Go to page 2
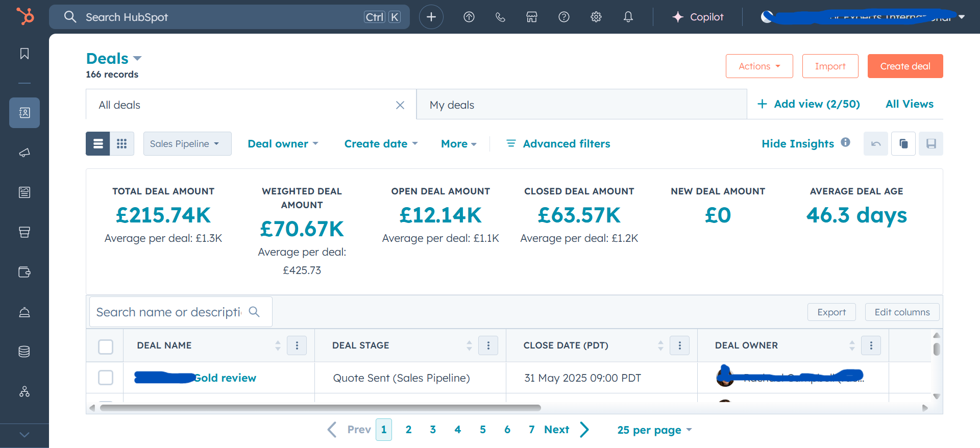The width and height of the screenshot is (980, 448). tap(409, 430)
